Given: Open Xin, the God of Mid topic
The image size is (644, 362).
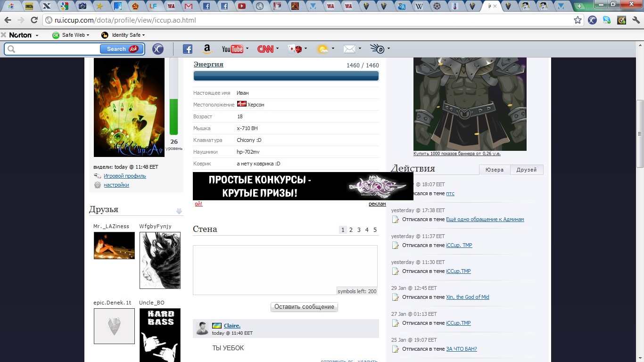Looking at the screenshot, I should [468, 297].
